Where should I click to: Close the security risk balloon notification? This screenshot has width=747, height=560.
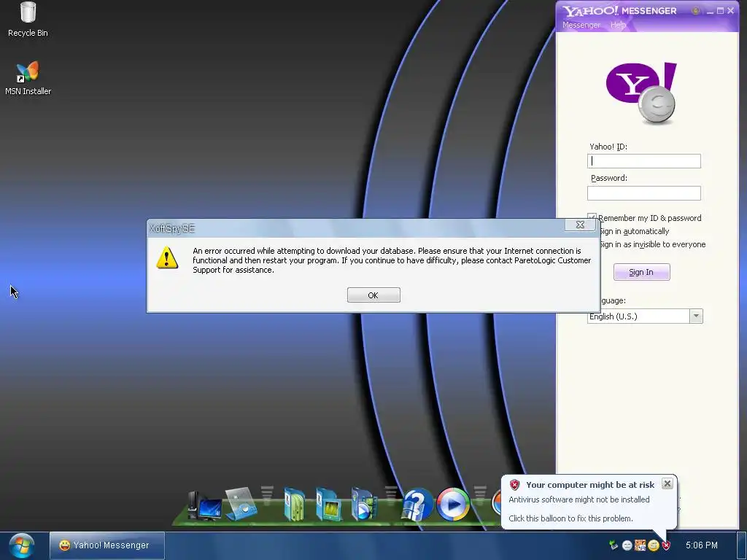[x=667, y=484]
